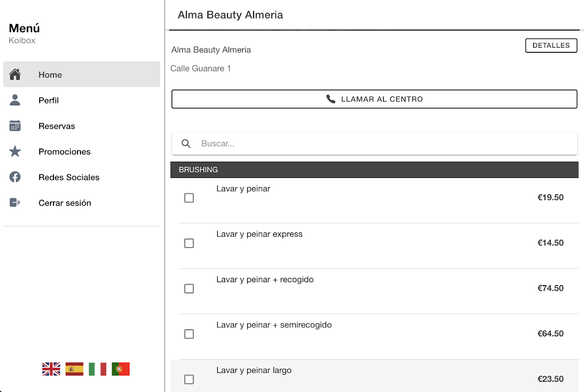
Task: Click the Alma Beauty Almeria page title
Action: click(x=230, y=15)
